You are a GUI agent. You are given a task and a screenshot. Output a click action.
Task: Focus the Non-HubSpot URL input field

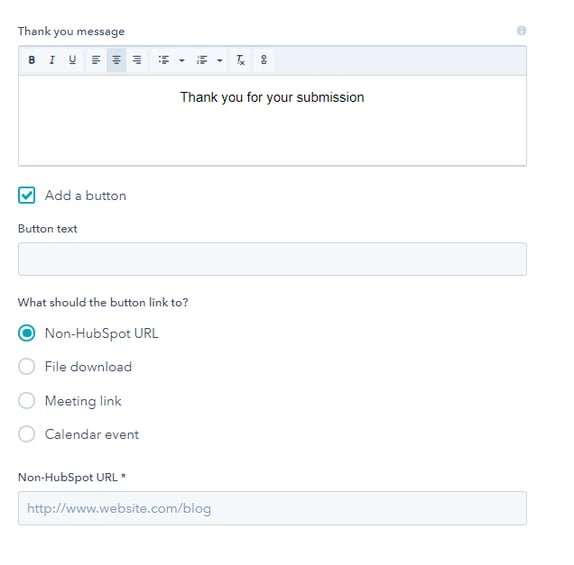coord(272,508)
